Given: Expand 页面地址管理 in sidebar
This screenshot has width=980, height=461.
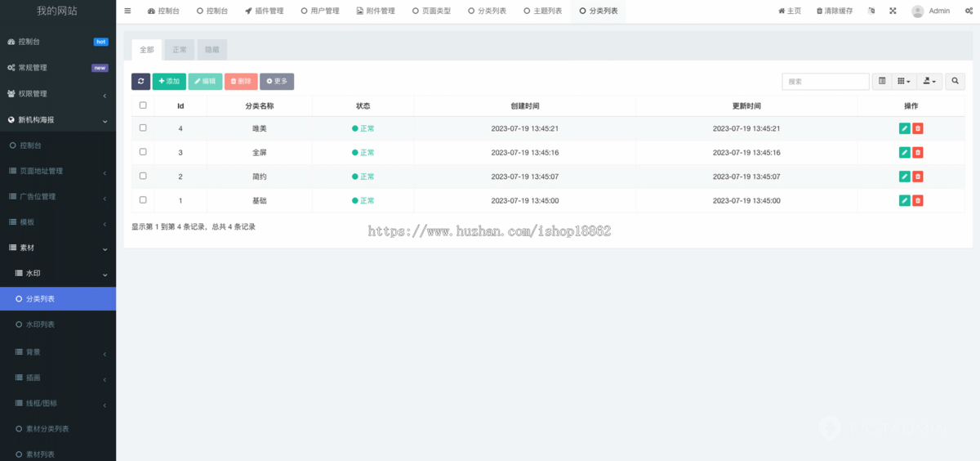Looking at the screenshot, I should pos(58,171).
